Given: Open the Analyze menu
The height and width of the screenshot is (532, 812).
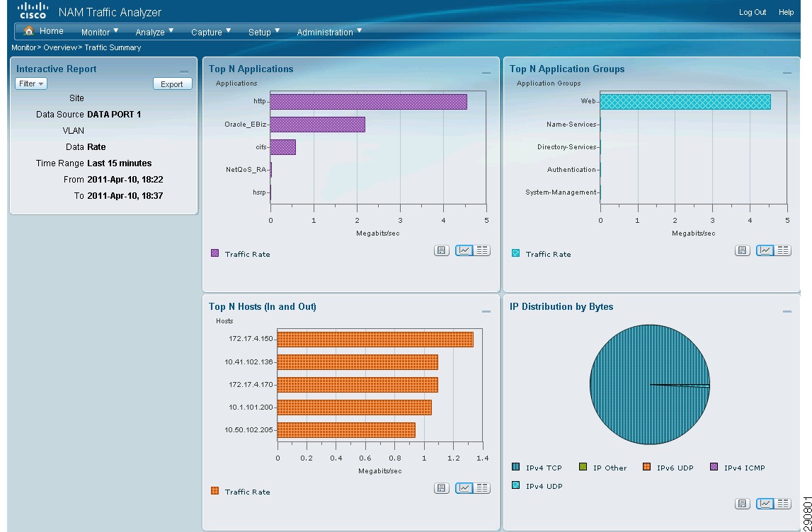Looking at the screenshot, I should point(154,32).
